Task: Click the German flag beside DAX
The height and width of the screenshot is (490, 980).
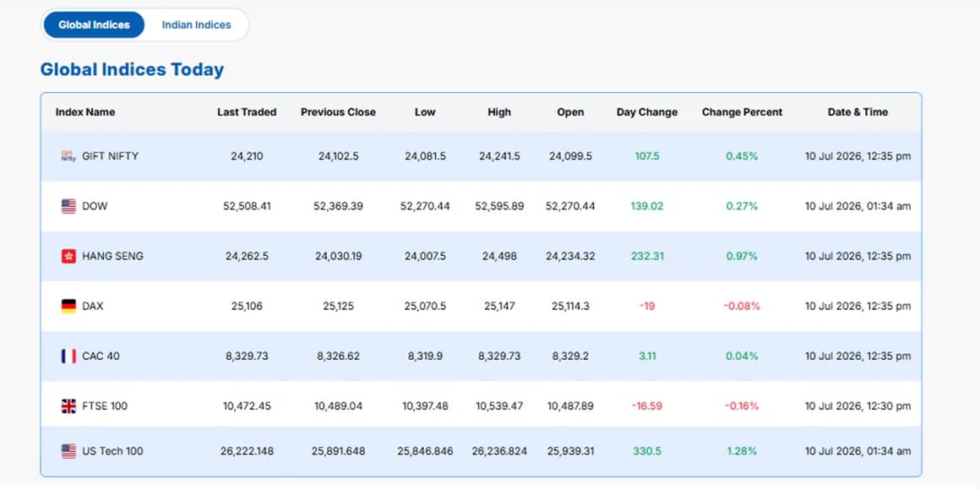Action: point(68,306)
